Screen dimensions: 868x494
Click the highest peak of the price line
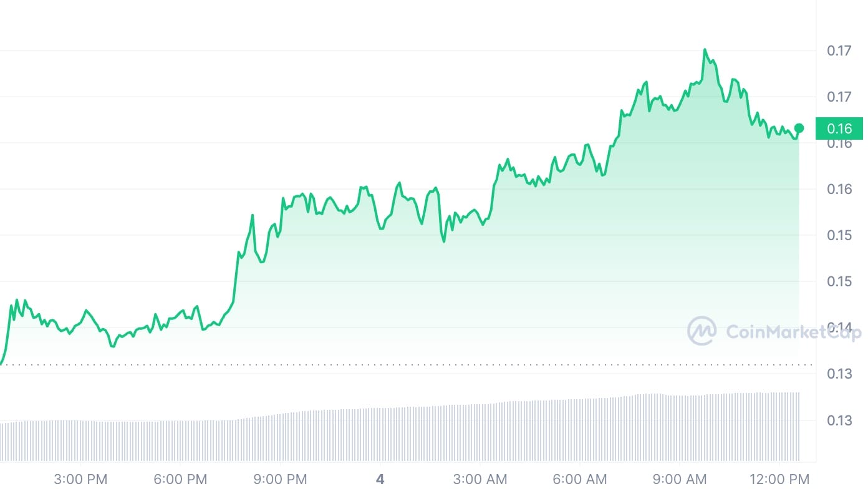[705, 49]
